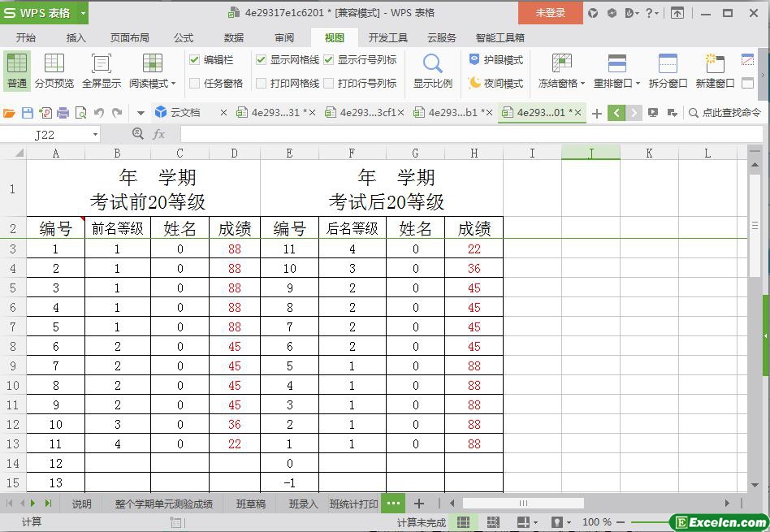Toggle the formula bar checkbox
The width and height of the screenshot is (770, 532).
195,60
